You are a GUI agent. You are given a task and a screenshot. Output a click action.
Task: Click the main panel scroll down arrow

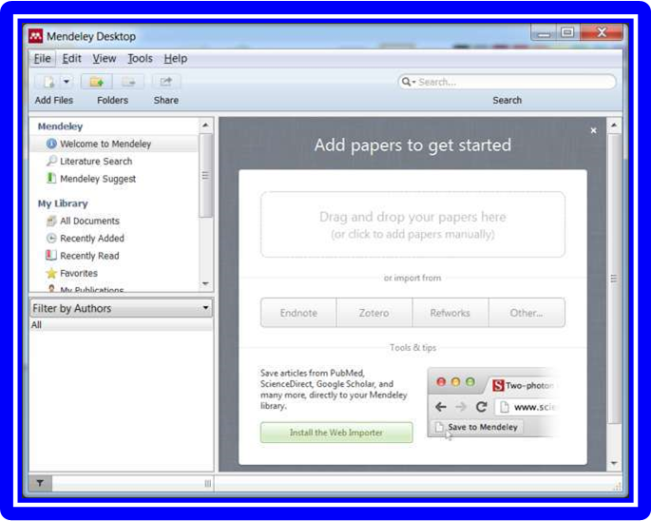point(614,463)
